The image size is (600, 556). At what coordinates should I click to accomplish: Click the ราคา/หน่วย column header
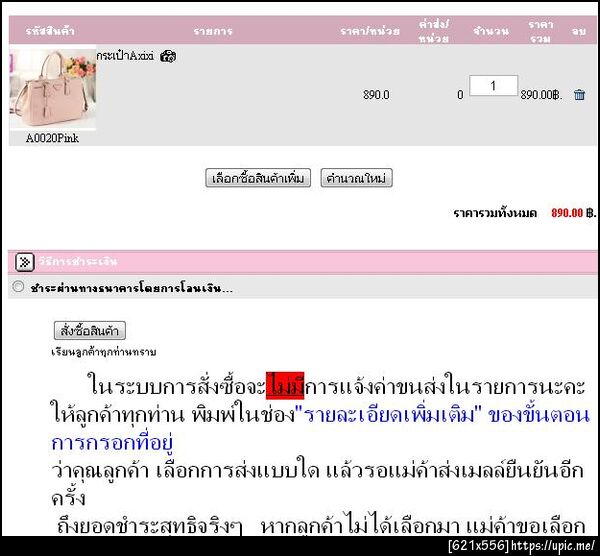coord(370,31)
